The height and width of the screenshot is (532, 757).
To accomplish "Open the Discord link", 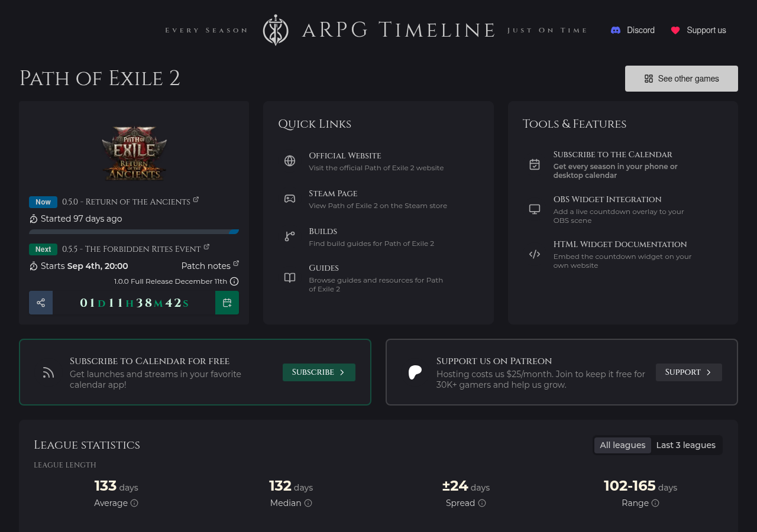I will pyautogui.click(x=632, y=30).
